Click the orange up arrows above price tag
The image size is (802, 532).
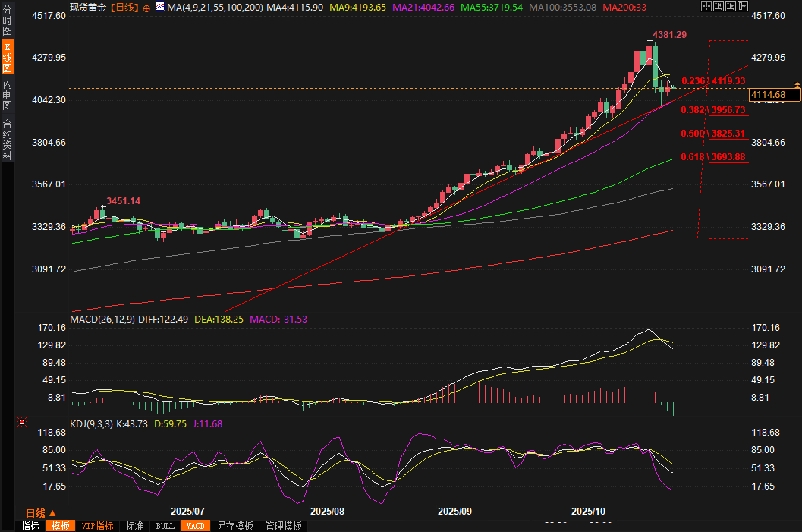coord(797,84)
